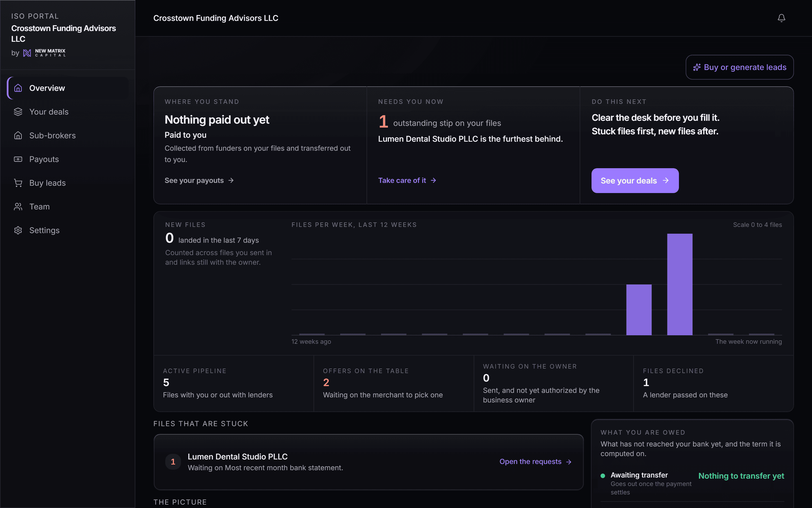The image size is (812, 508).
Task: Click Open the requests link
Action: point(535,462)
